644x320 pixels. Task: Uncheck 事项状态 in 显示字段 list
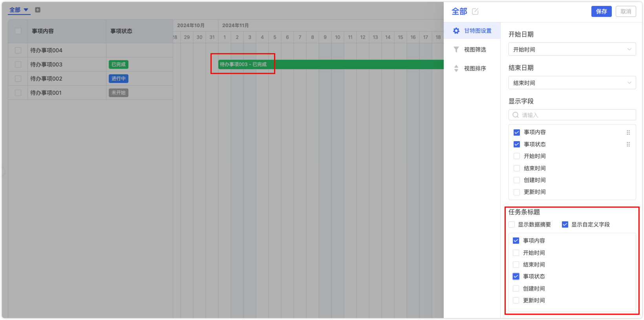tap(517, 144)
